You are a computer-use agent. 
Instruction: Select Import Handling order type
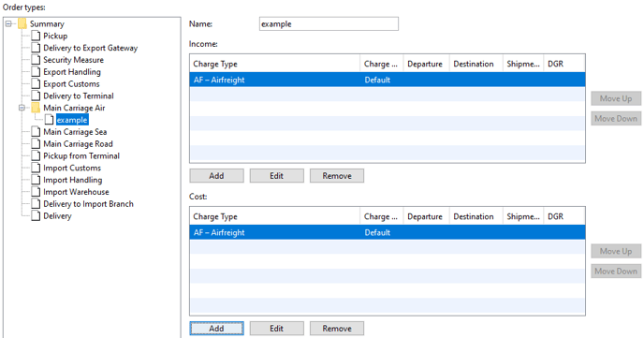tap(73, 180)
